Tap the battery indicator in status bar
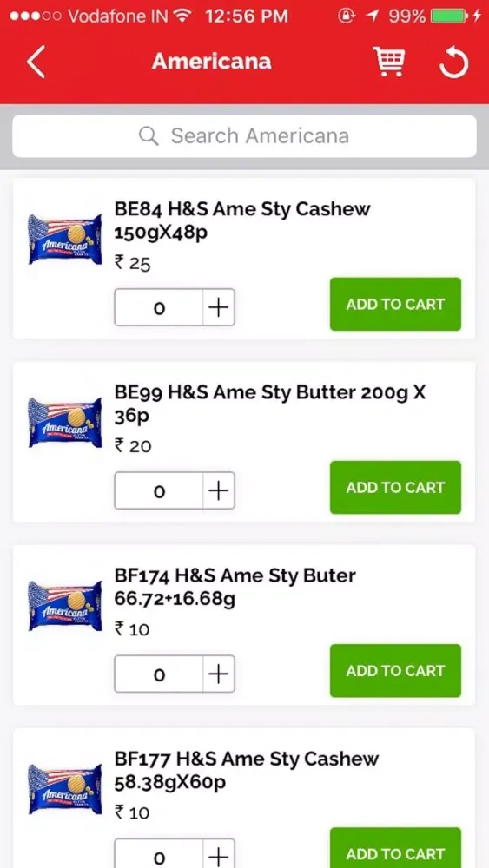489x868 pixels. (449, 16)
